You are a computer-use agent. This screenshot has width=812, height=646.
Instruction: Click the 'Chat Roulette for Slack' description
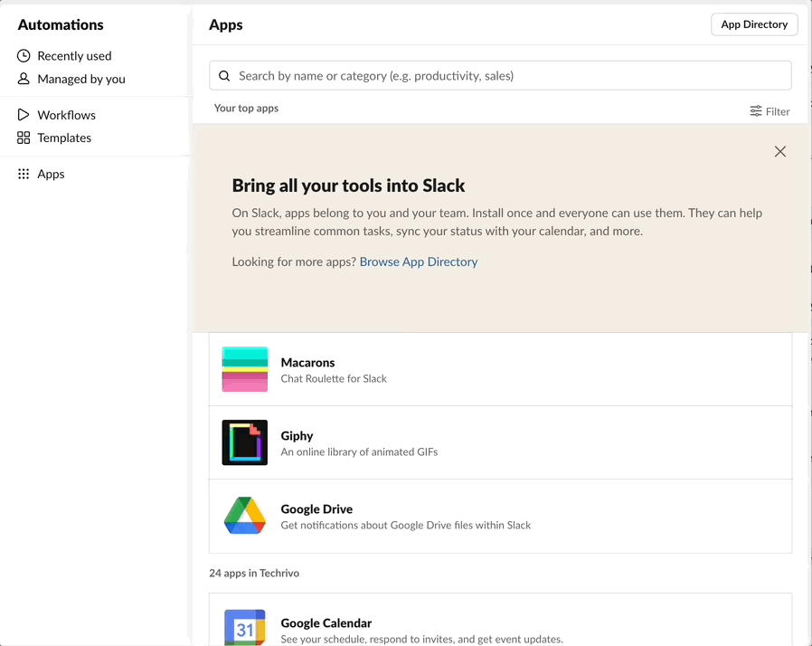click(x=334, y=379)
